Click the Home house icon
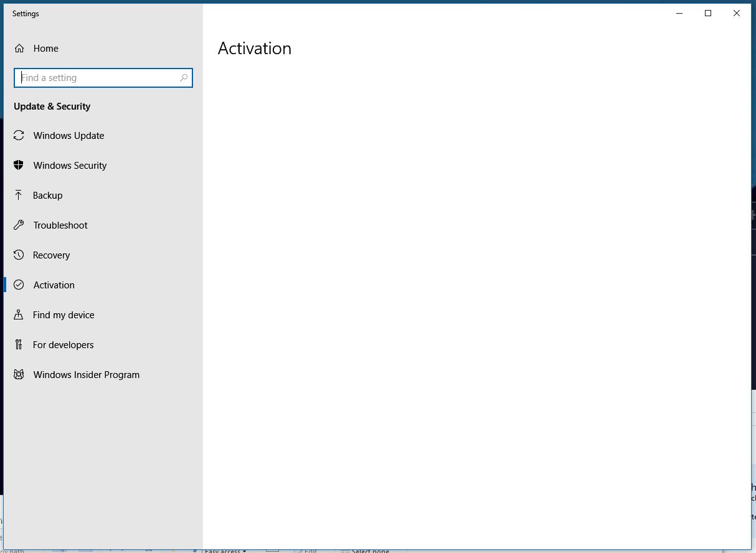The width and height of the screenshot is (756, 553). (19, 48)
